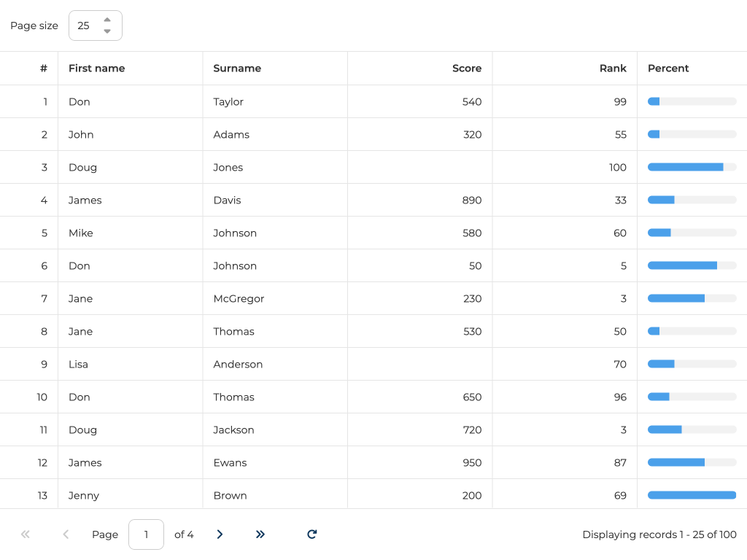The width and height of the screenshot is (747, 560).
Task: Increase page size with up arrow
Action: [x=107, y=20]
